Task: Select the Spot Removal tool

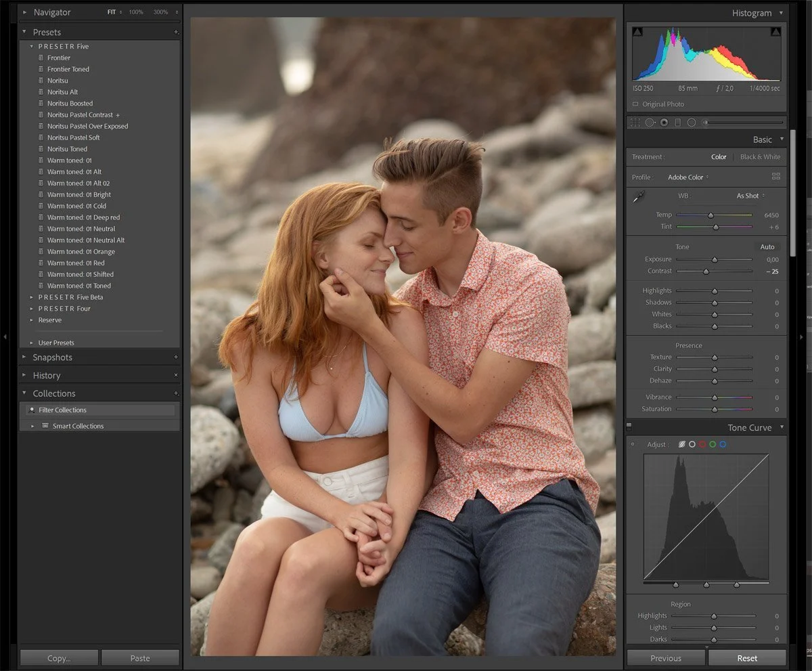Action: point(650,123)
